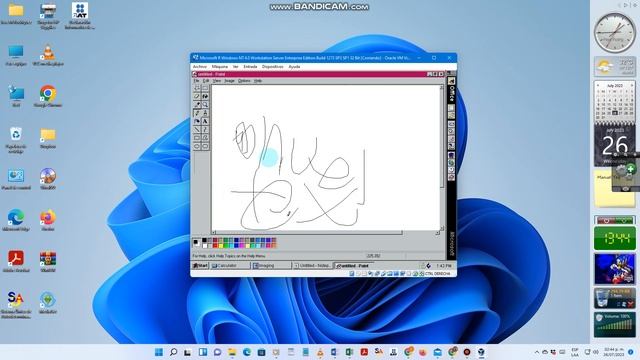Select the Magnifier tool in Paint
This screenshot has width=640, height=360.
pyautogui.click(x=205, y=104)
